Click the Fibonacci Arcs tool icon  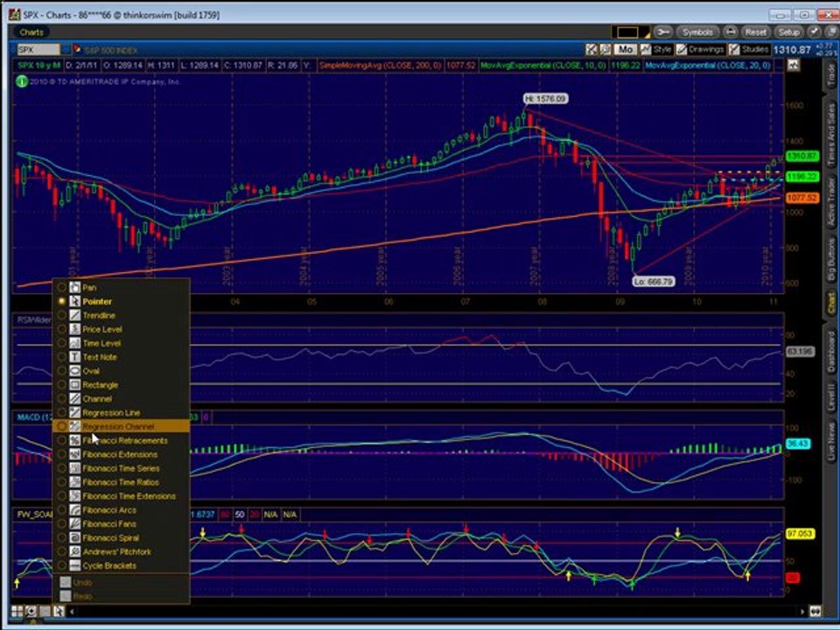(74, 510)
